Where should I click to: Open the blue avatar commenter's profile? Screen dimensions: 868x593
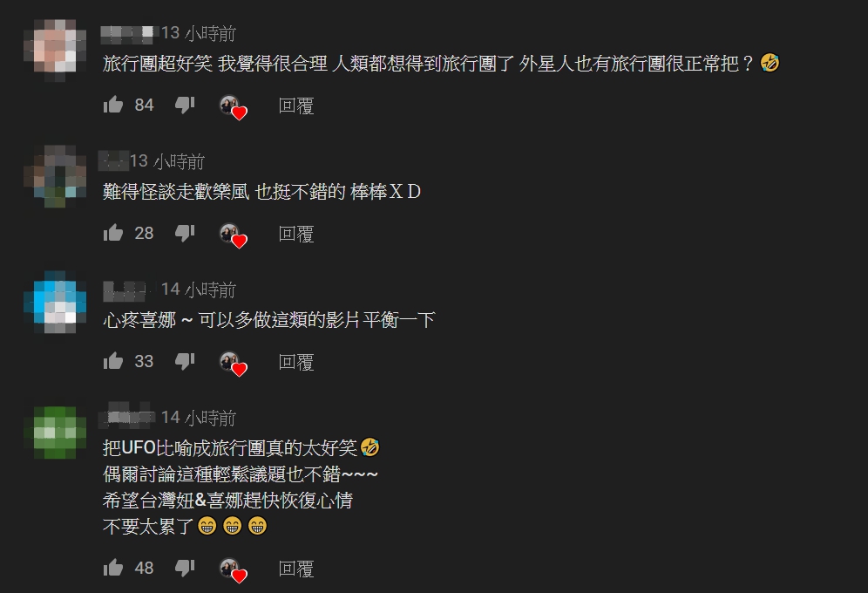tap(56, 303)
